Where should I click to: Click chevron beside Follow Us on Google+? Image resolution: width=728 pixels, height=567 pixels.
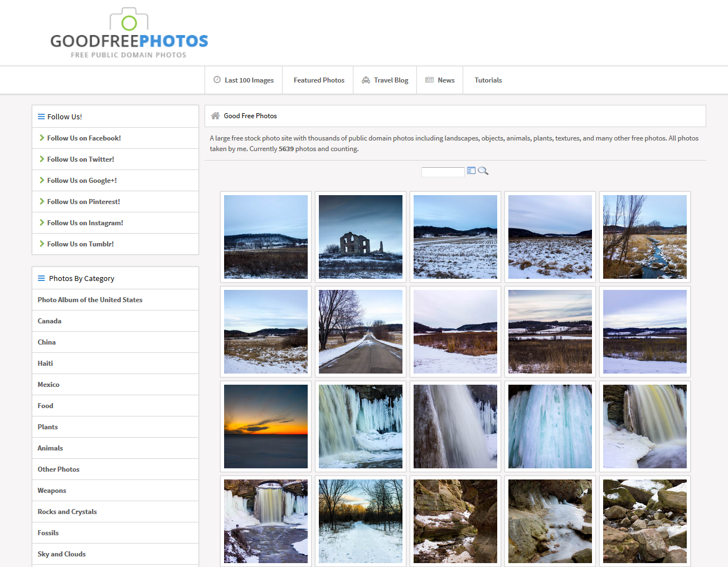pos(42,180)
